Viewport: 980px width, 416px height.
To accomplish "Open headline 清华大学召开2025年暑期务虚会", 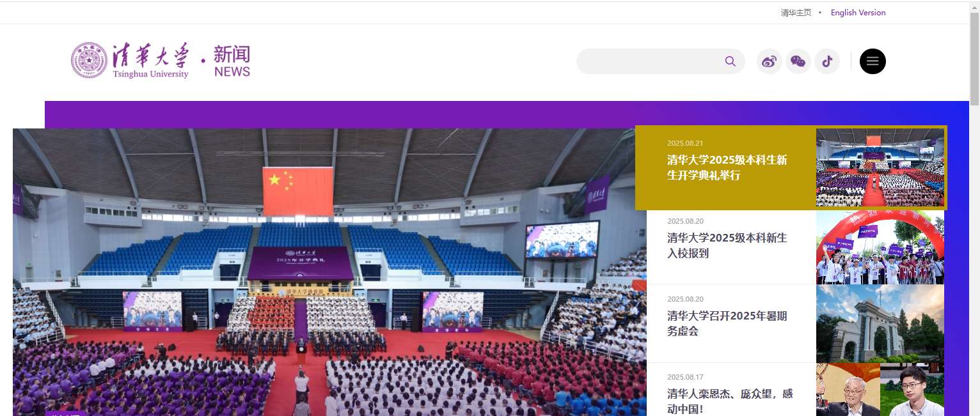I will pos(727,323).
